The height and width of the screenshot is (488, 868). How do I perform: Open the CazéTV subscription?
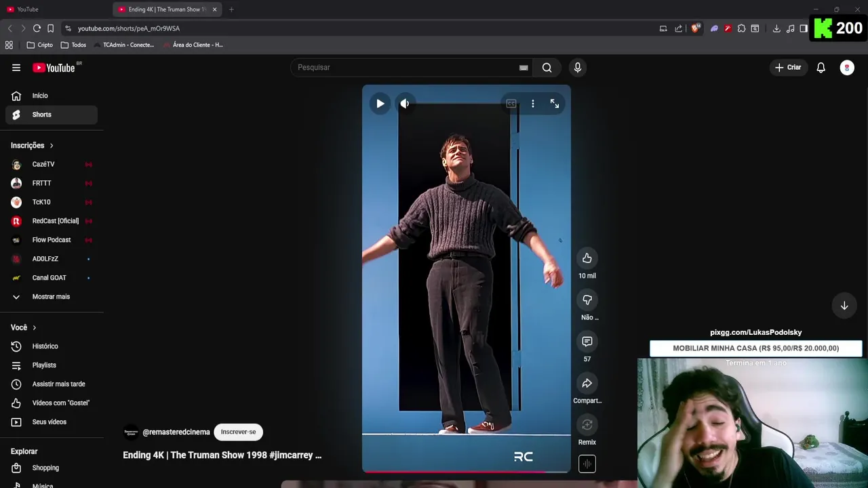pyautogui.click(x=52, y=164)
